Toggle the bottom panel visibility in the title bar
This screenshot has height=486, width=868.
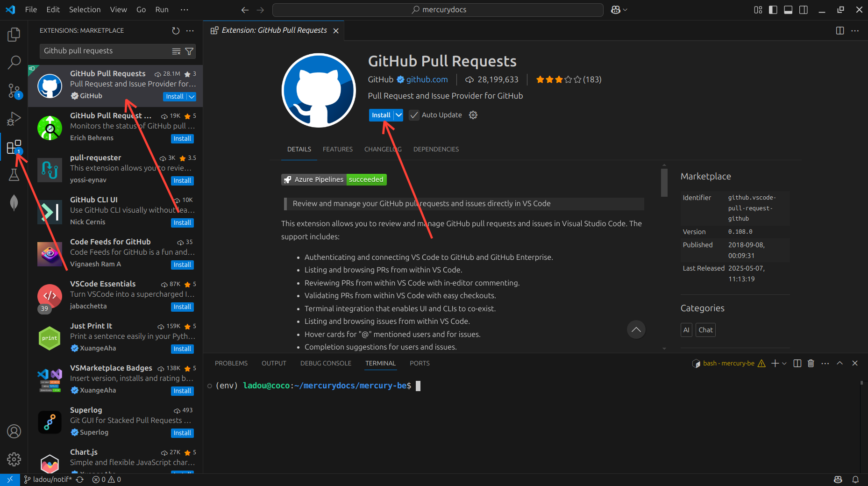[789, 9]
